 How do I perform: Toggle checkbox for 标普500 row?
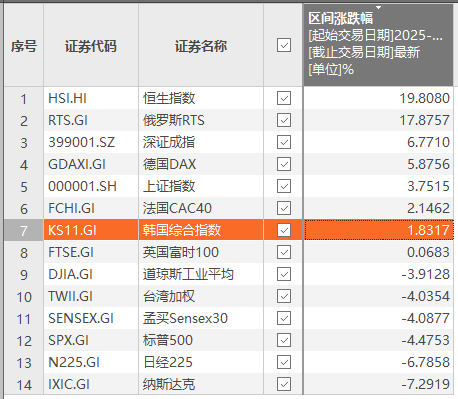[284, 340]
